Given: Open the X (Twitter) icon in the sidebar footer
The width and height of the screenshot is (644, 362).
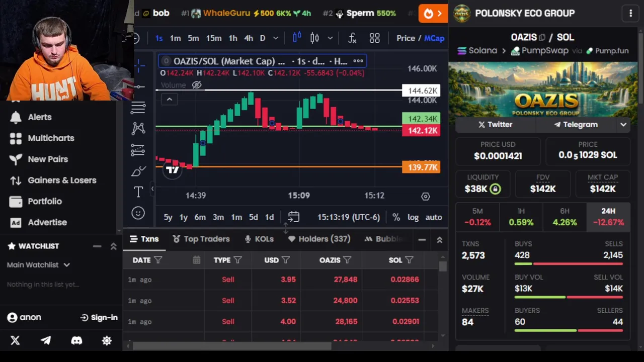Looking at the screenshot, I should click(x=15, y=340).
